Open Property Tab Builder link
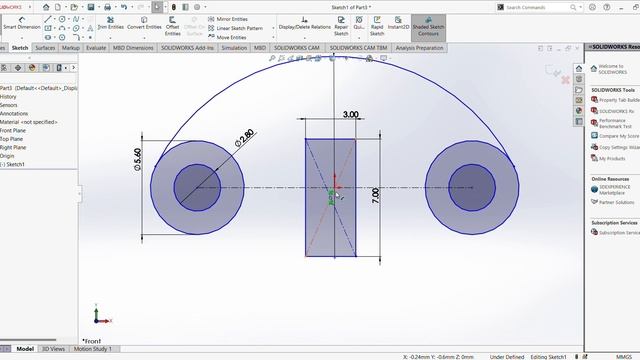 coord(619,100)
